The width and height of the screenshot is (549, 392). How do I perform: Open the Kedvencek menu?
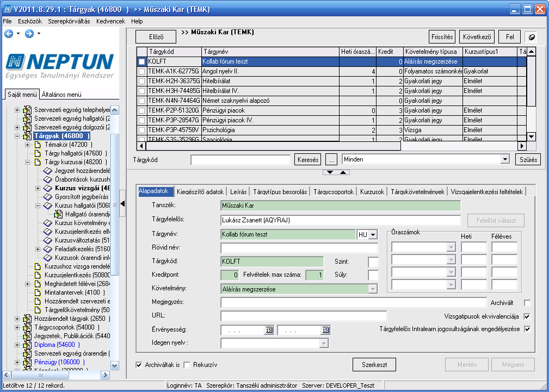pyautogui.click(x=110, y=21)
